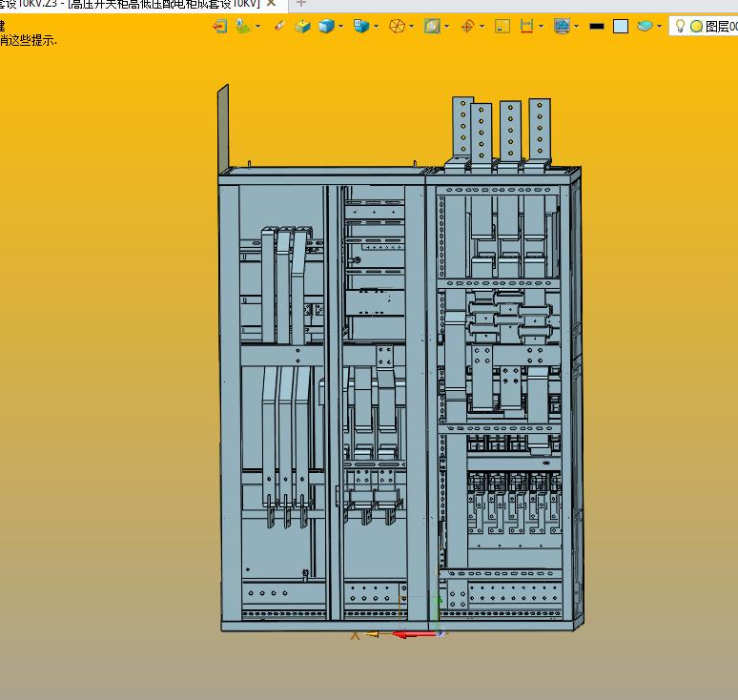
Task: Click the circular wireframe mesh icon
Action: coord(397,27)
